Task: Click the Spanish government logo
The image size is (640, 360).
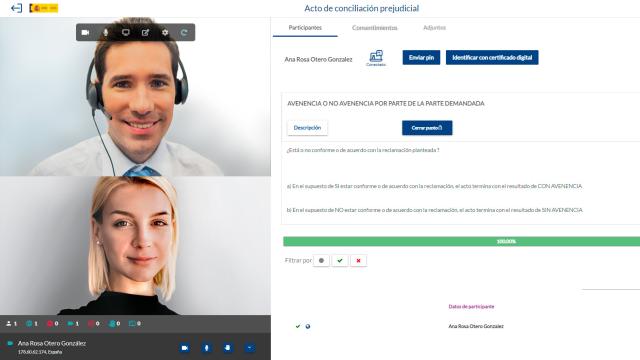Action: 44,8
